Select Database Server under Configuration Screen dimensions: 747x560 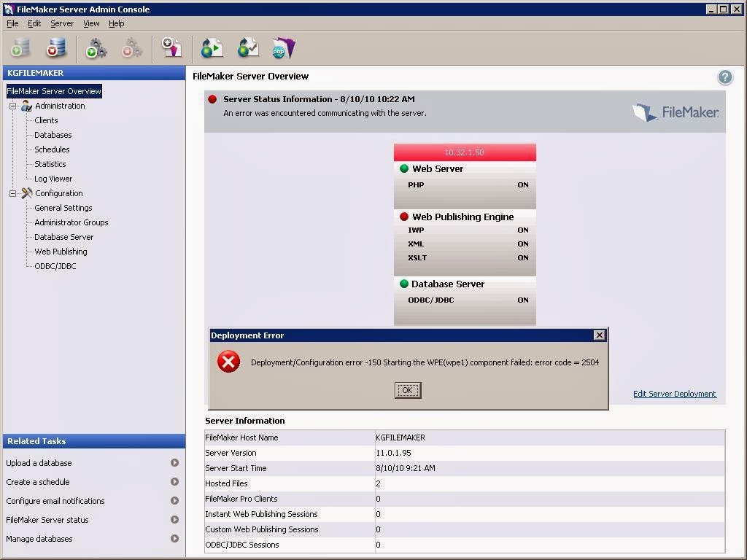(x=64, y=237)
